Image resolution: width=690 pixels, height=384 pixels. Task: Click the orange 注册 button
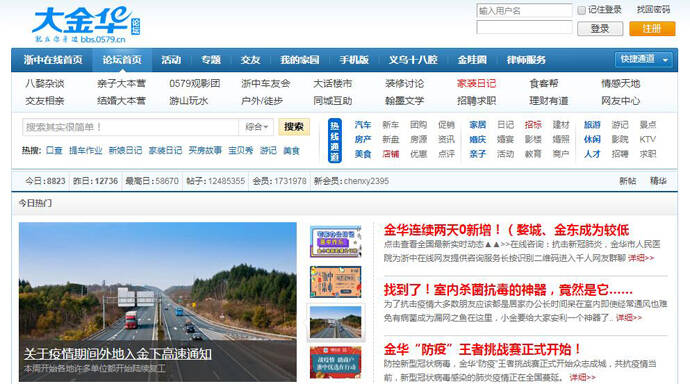[x=652, y=29]
